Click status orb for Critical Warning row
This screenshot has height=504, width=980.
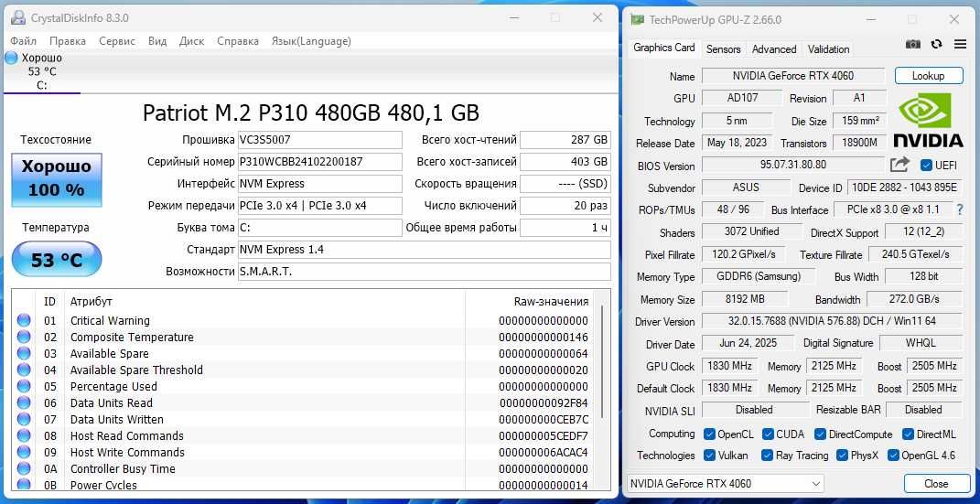(24, 321)
